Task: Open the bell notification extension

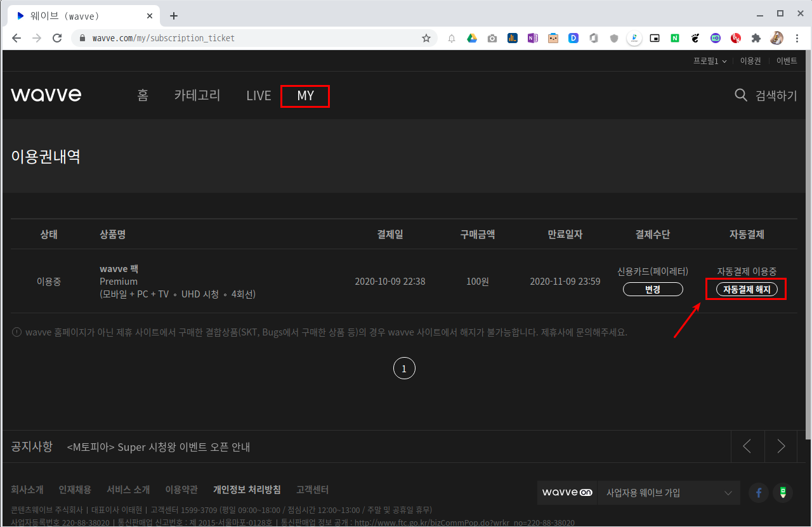Action: [x=452, y=38]
